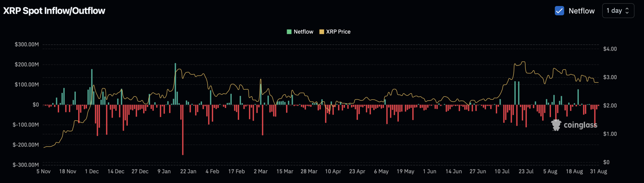Select the tallest green inflow bar in mid-January

(x=175, y=84)
